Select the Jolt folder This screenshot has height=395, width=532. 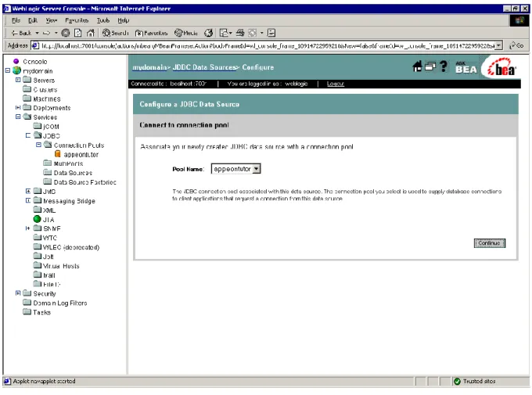pyautogui.click(x=49, y=257)
